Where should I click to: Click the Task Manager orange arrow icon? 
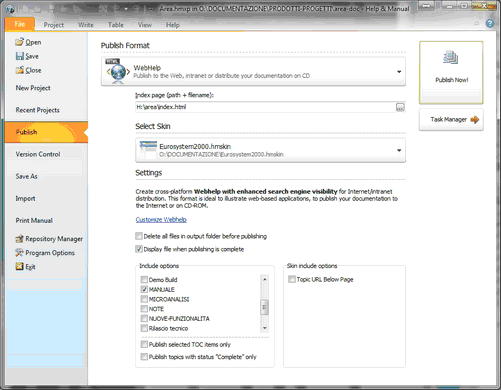click(x=475, y=119)
